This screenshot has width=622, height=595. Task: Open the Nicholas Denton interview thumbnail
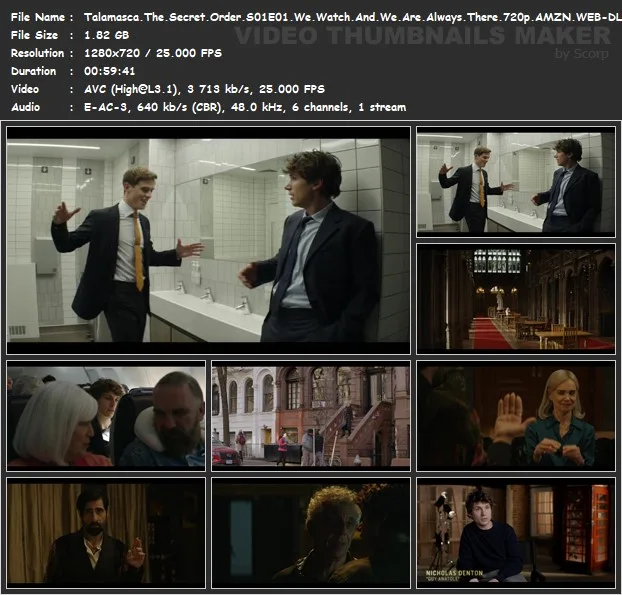click(x=515, y=531)
